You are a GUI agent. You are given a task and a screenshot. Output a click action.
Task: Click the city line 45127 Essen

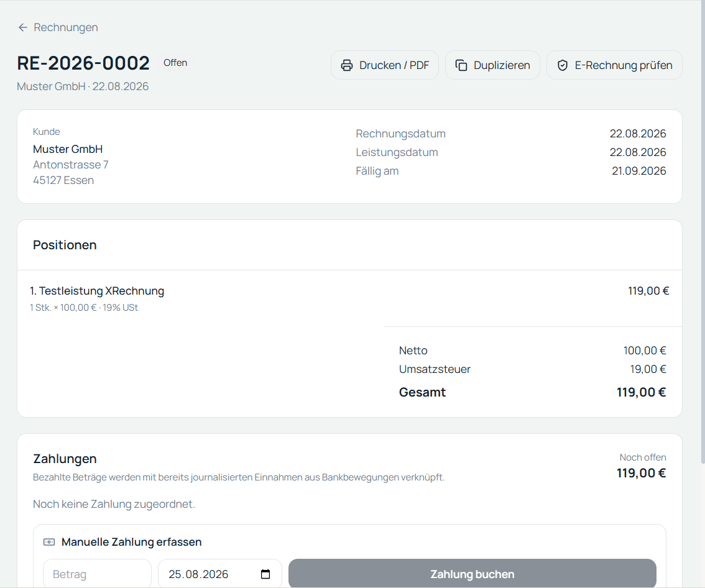point(63,180)
